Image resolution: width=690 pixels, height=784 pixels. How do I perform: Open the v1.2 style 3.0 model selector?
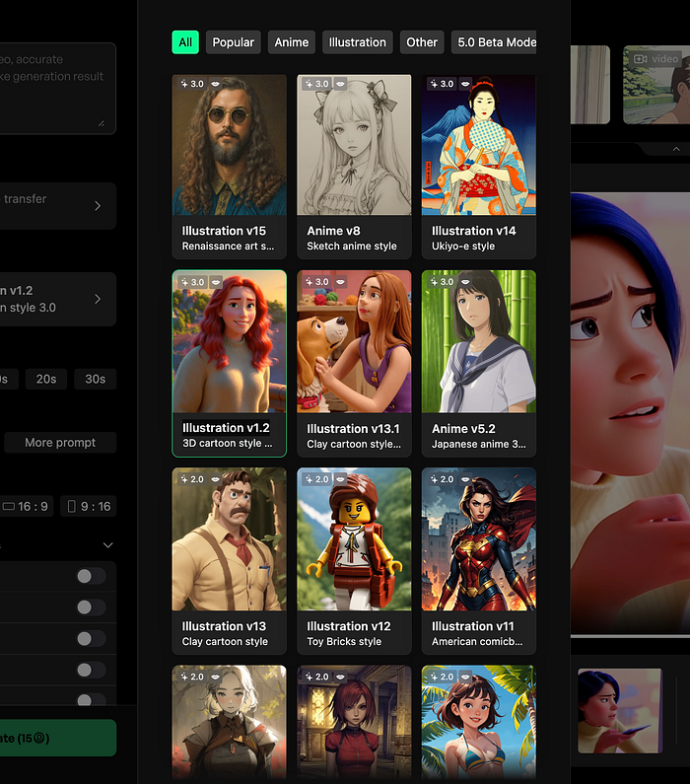click(x=58, y=299)
